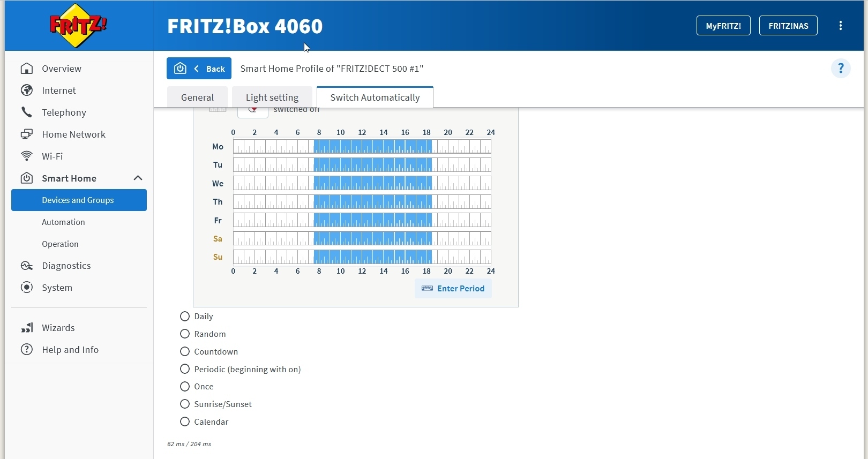This screenshot has height=459, width=868.
Task: Click the Wi-Fi menu label
Action: point(53,156)
